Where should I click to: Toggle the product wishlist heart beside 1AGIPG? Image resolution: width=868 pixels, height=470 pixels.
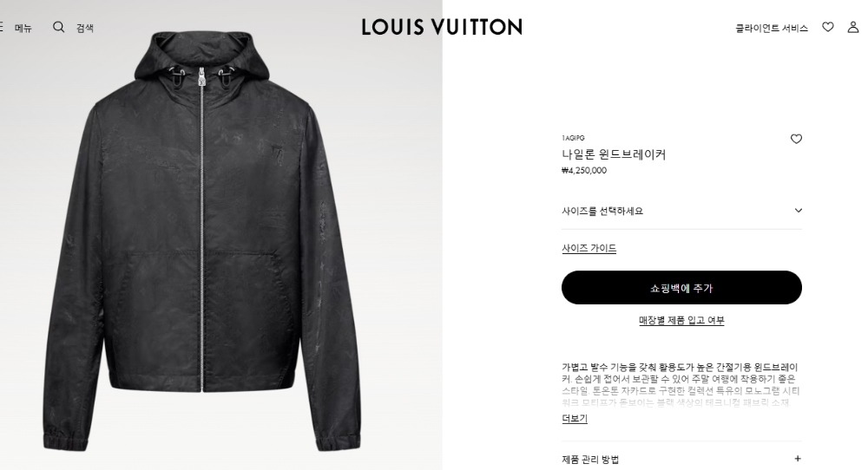coord(796,139)
